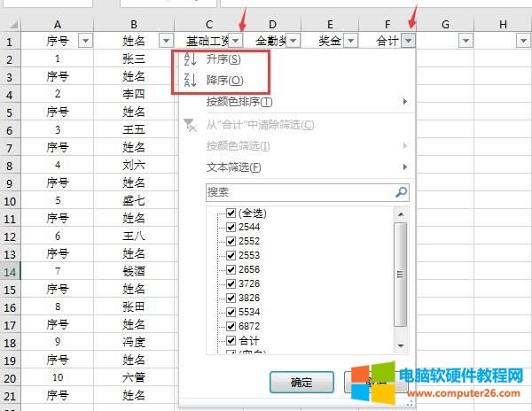Click the search magnifier icon

402,192
